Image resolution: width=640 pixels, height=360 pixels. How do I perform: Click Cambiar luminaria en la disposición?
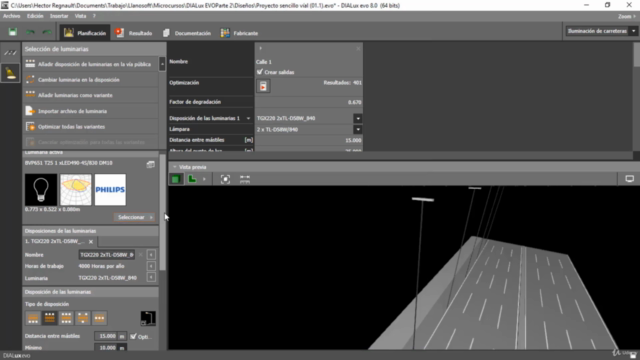90,80
